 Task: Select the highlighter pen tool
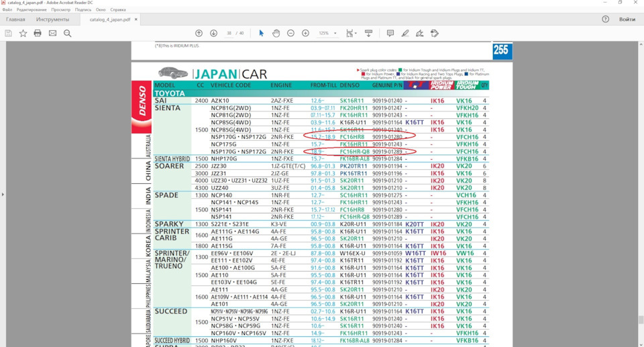(405, 33)
